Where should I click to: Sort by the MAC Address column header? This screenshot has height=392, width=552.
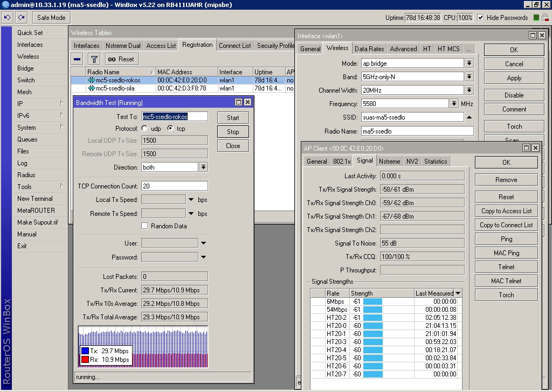(x=187, y=72)
